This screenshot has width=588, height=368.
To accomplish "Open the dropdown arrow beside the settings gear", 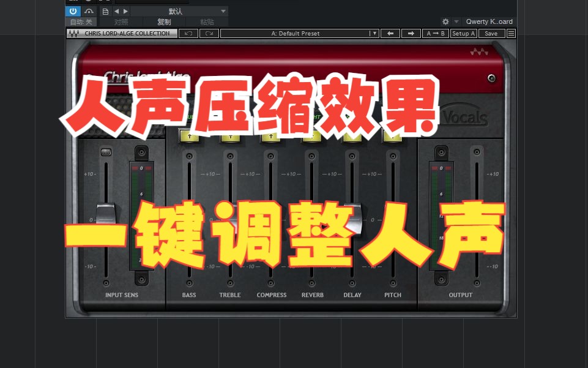I will (456, 21).
